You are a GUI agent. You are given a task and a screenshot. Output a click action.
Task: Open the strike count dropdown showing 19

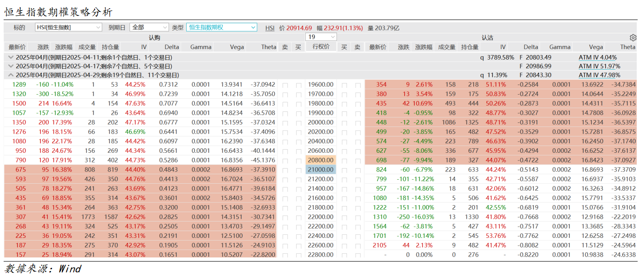pos(321,37)
